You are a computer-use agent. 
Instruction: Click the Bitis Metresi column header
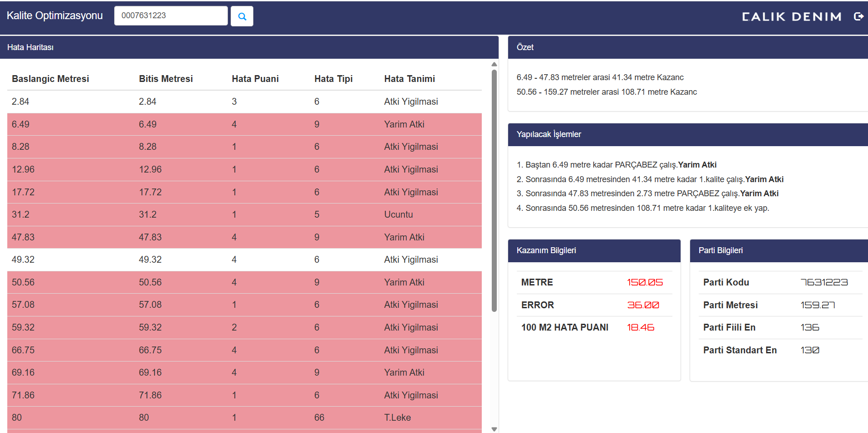coord(166,79)
